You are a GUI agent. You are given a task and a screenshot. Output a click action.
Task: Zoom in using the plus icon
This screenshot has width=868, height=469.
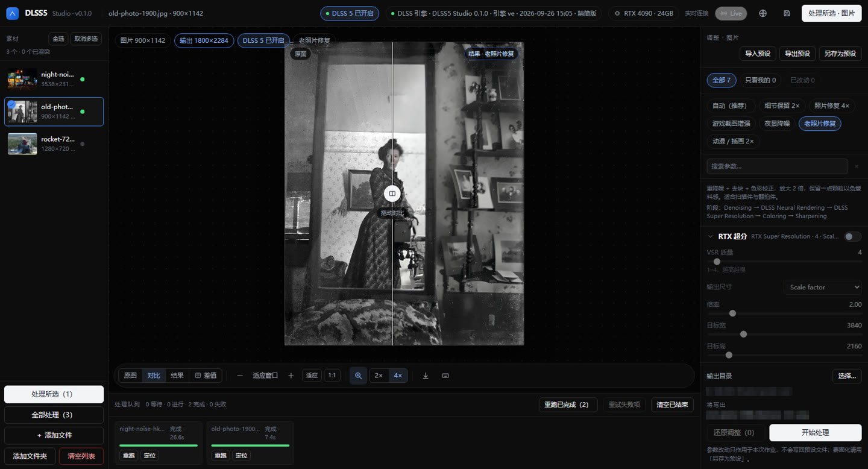291,376
